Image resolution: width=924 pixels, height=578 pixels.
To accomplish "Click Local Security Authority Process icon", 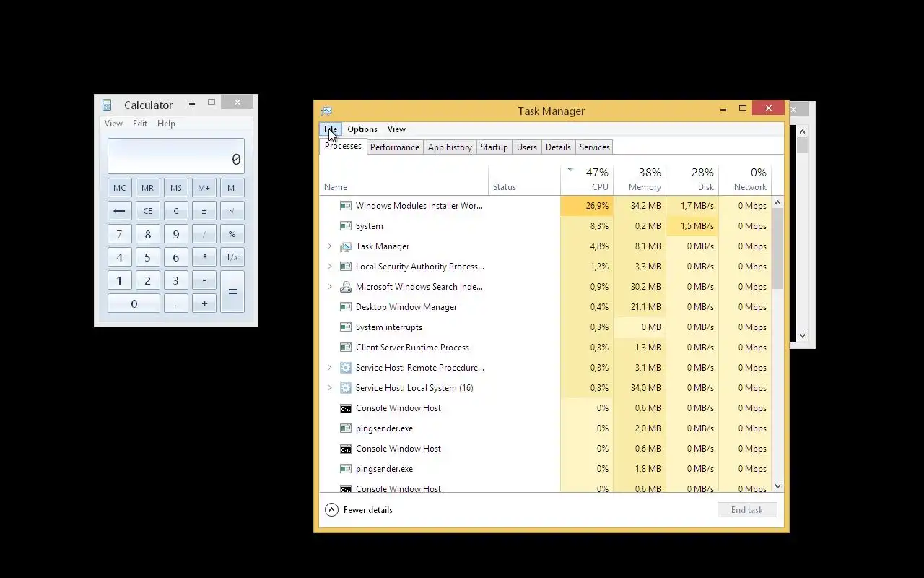I will click(x=346, y=267).
